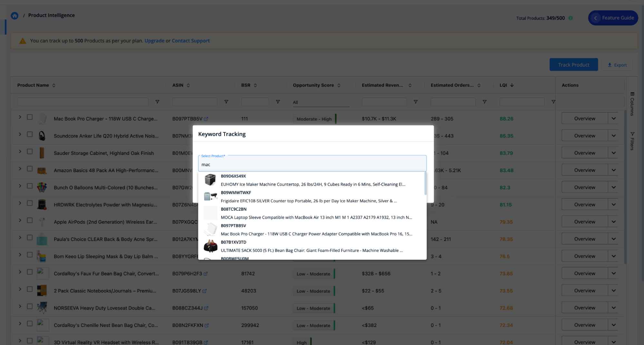Open actions dropdown for Apple AirPods row

(x=613, y=222)
